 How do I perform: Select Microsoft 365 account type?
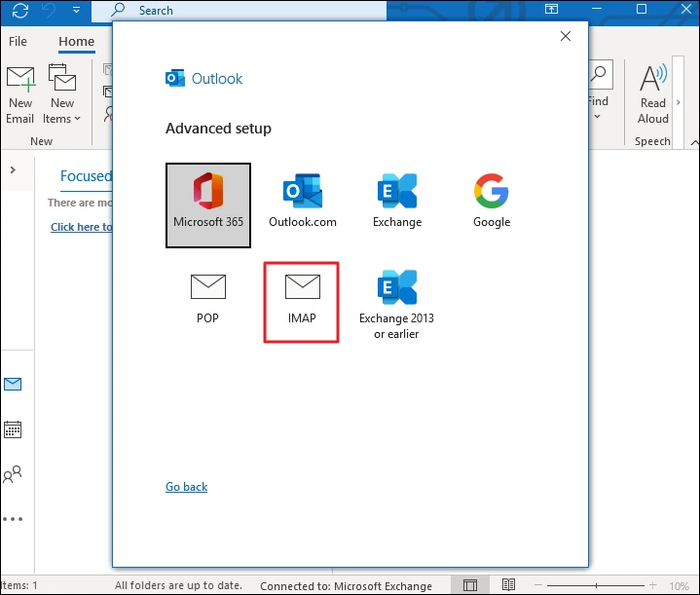tap(208, 205)
